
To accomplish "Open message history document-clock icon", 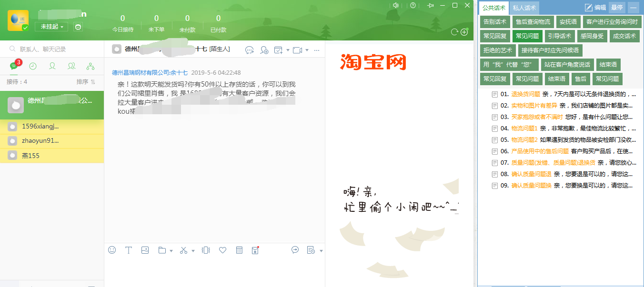I will [x=311, y=250].
